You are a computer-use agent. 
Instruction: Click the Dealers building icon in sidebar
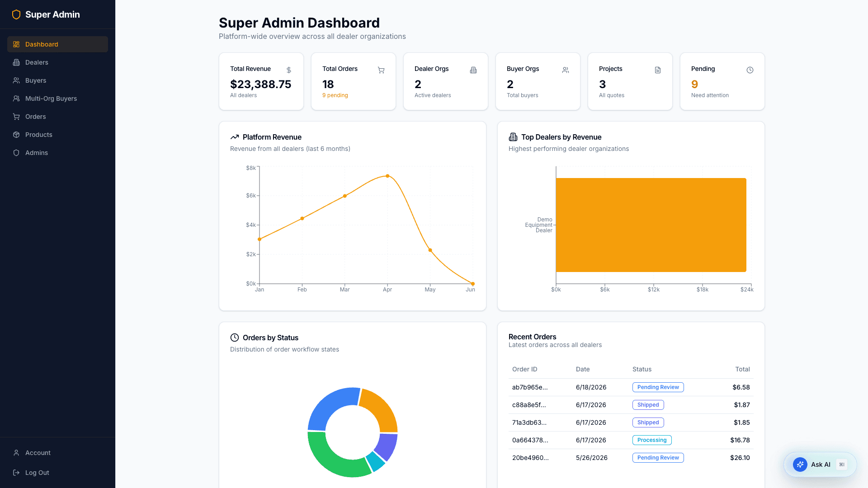click(x=16, y=62)
